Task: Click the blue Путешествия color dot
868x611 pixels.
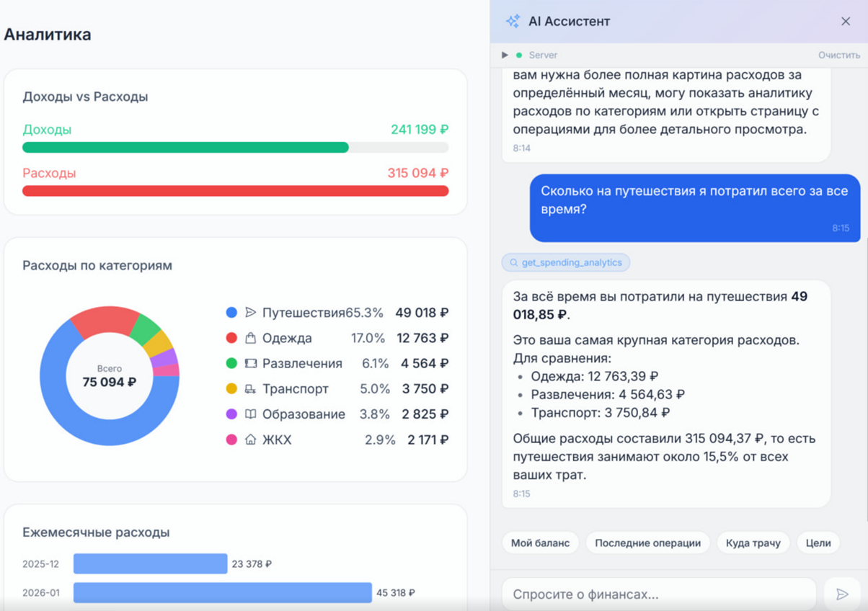Action: pos(231,313)
